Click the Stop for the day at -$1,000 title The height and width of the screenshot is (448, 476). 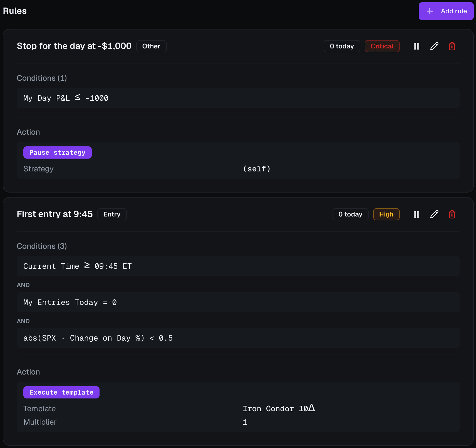point(74,46)
